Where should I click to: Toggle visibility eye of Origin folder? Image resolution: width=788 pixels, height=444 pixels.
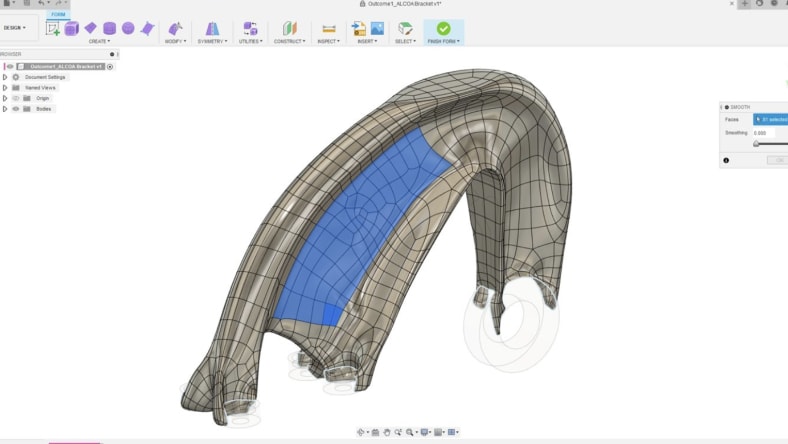16,98
